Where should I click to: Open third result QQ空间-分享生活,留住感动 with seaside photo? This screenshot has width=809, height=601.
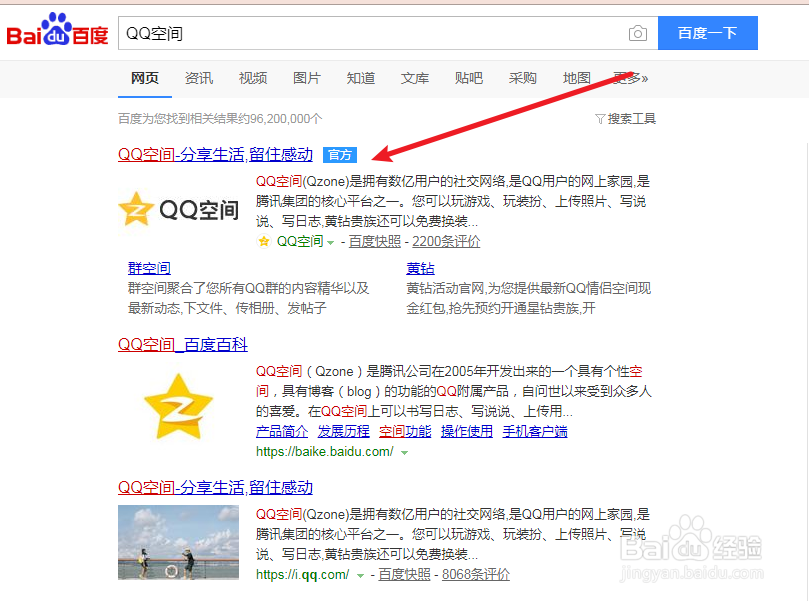[x=215, y=488]
